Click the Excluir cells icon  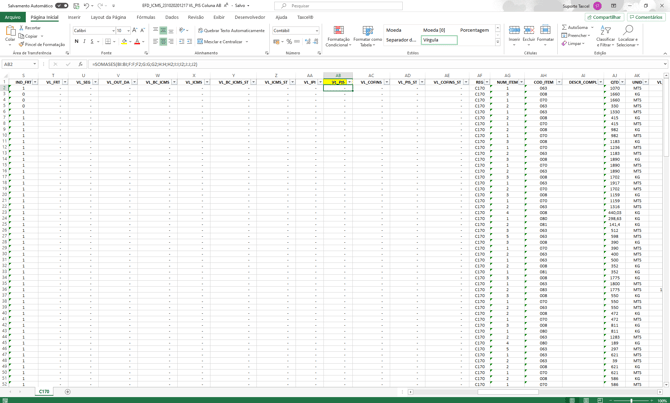coord(529,34)
